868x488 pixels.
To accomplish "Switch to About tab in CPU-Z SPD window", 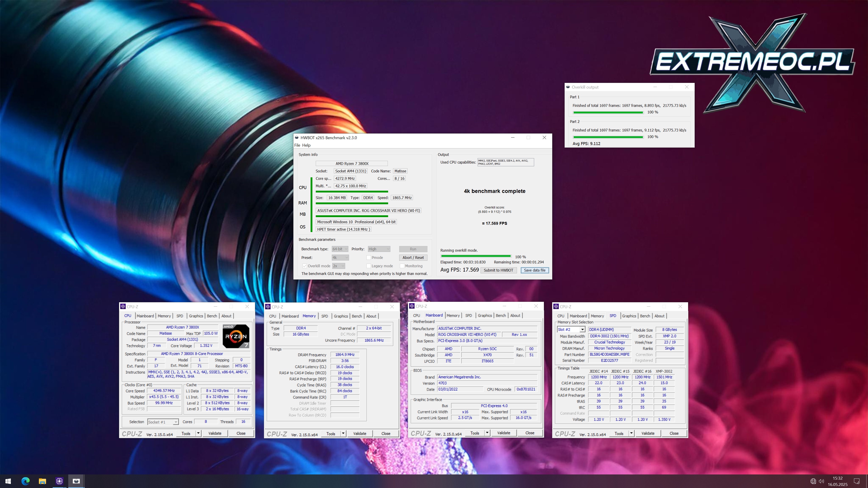I will 659,316.
